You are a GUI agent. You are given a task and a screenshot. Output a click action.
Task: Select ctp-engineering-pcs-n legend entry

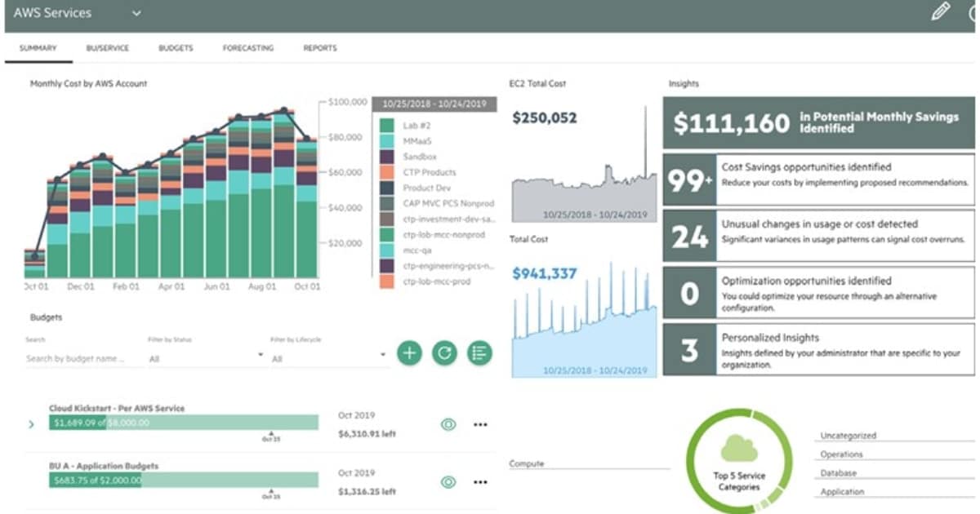tap(448, 266)
